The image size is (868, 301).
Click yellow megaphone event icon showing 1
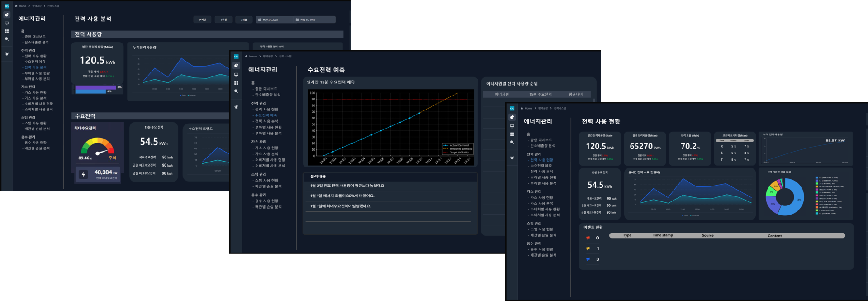(588, 248)
